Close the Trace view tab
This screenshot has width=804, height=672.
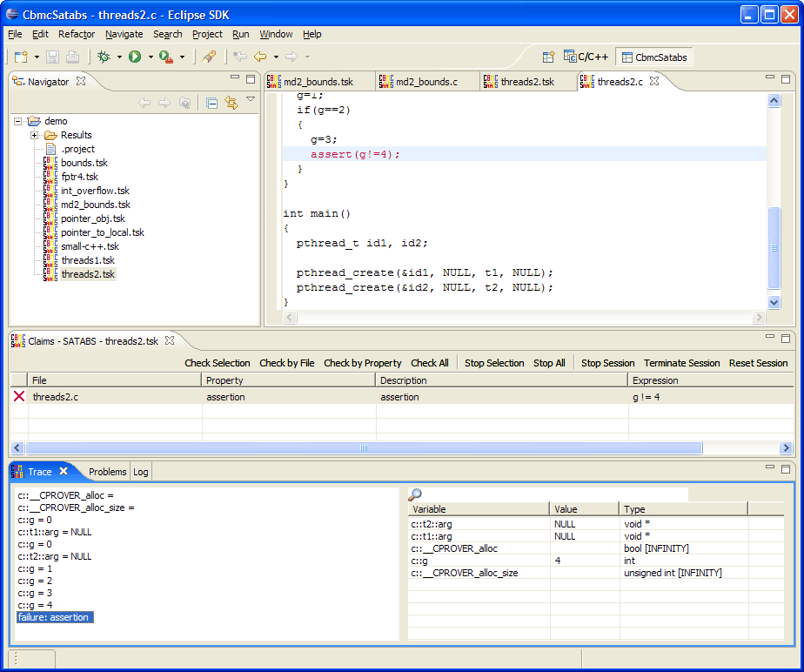pyautogui.click(x=64, y=471)
